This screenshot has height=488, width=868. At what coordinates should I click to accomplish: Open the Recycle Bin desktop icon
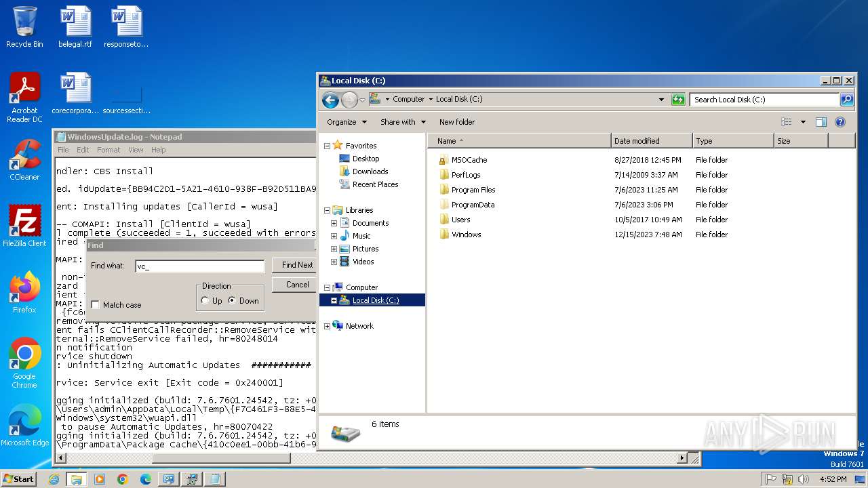(x=24, y=27)
